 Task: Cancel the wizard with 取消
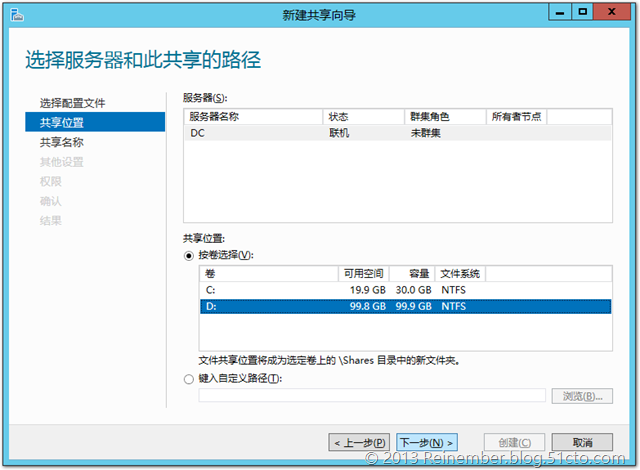tap(582, 442)
